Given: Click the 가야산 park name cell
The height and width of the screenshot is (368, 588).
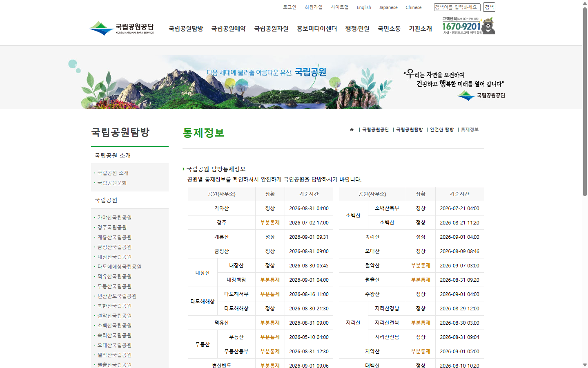Looking at the screenshot, I should [222, 208].
